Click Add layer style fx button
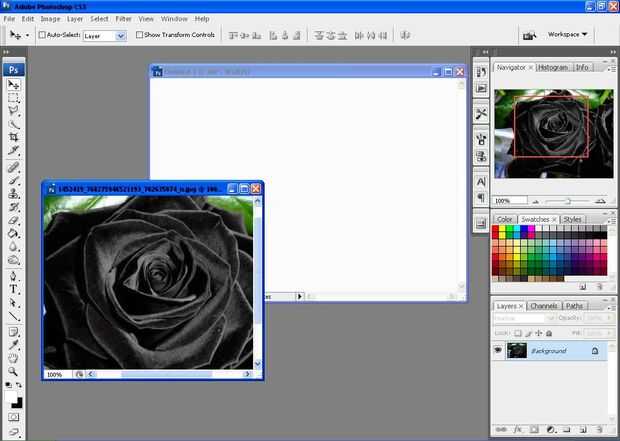620x441 pixels. [x=518, y=429]
